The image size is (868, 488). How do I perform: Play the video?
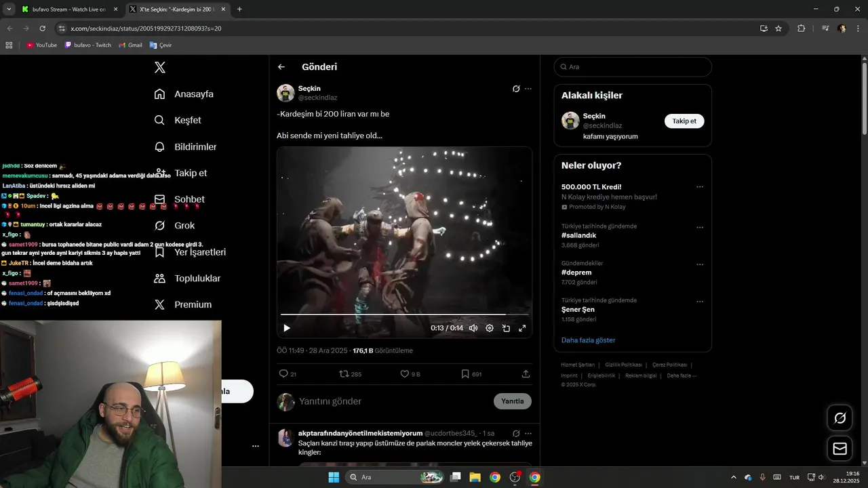pos(287,328)
